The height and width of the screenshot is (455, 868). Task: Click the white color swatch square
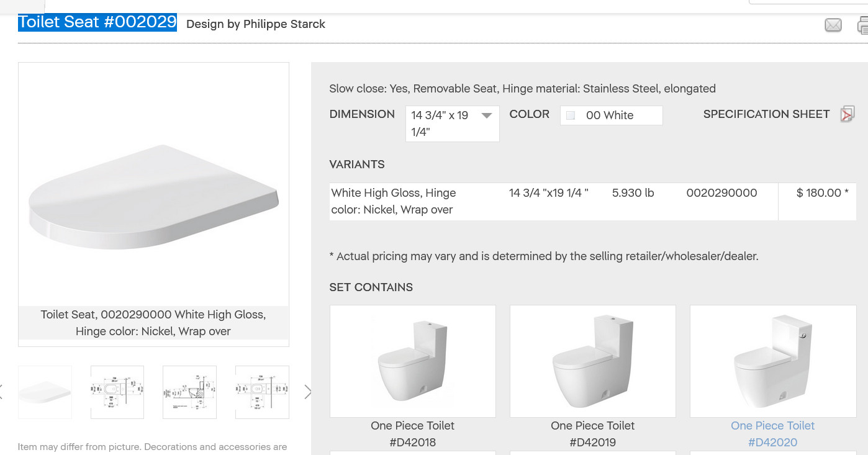(571, 115)
